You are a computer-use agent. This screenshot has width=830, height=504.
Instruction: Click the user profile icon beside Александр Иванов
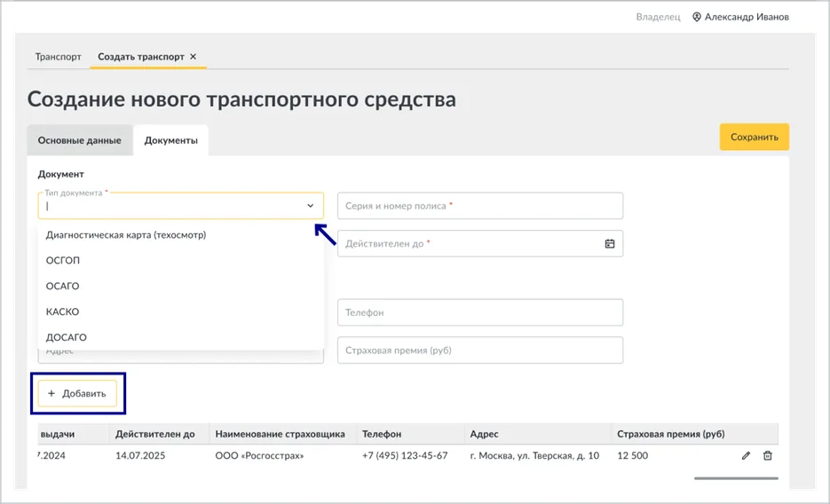click(697, 17)
